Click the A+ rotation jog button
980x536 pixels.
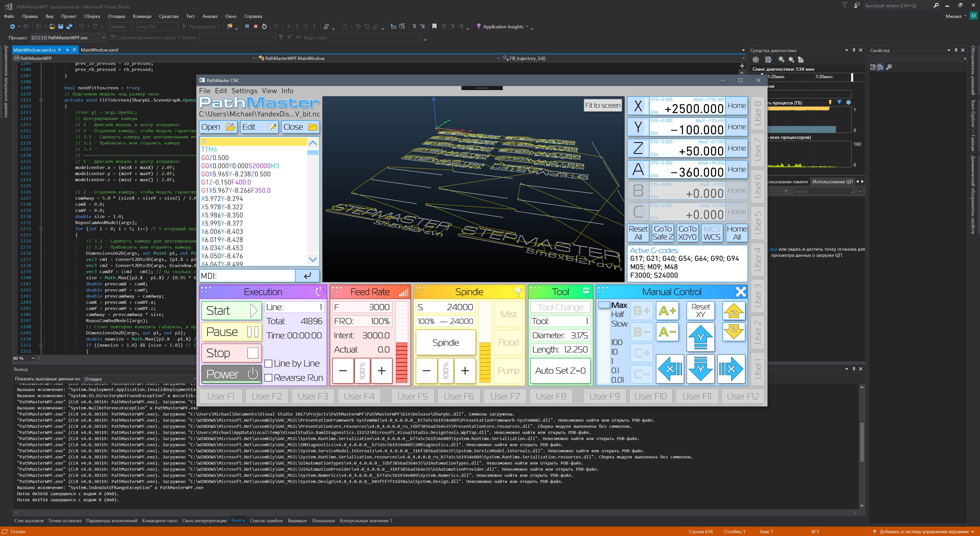click(667, 311)
